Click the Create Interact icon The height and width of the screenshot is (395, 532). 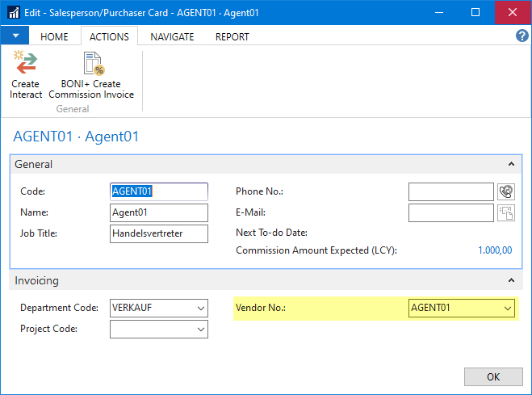(26, 62)
